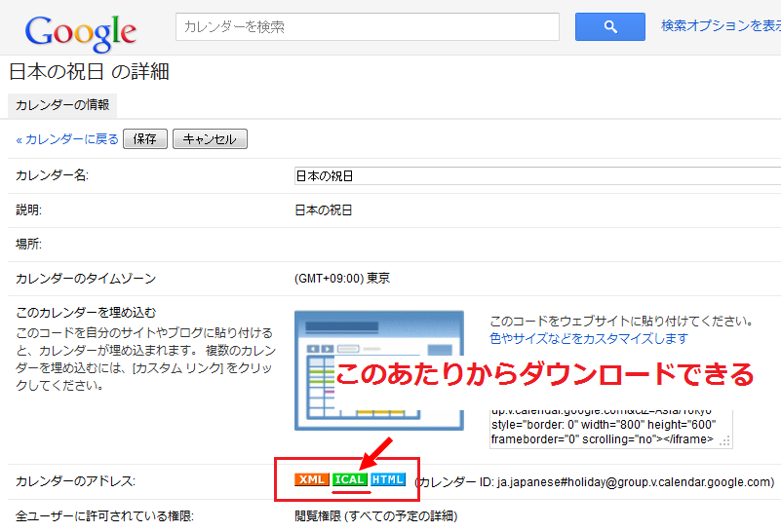Go back via « カレンダーに戻る link
The height and width of the screenshot is (532, 781).
67,139
